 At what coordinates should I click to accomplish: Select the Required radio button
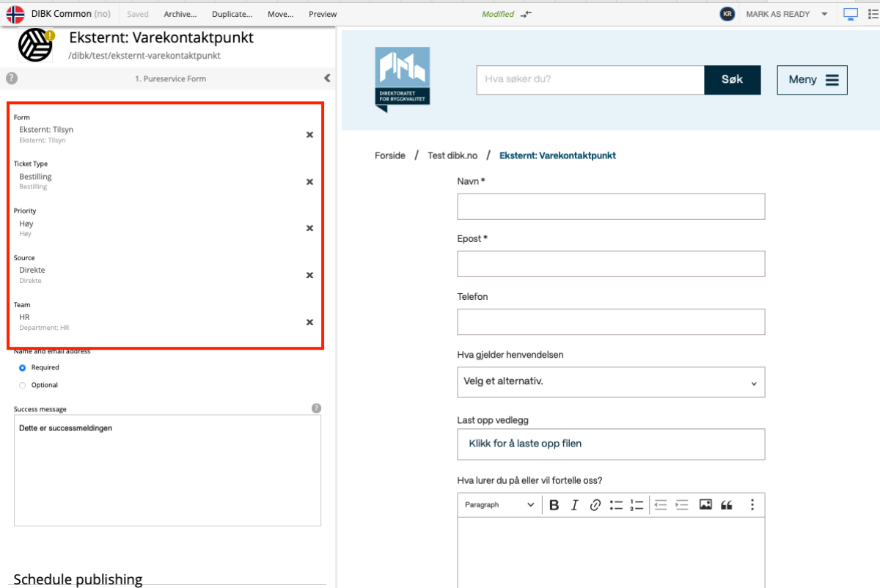[x=22, y=367]
